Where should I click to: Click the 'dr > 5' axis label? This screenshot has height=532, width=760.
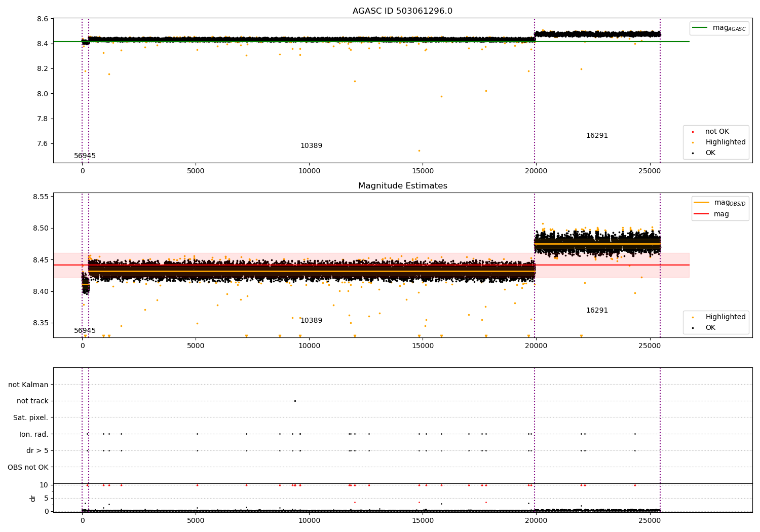point(37,450)
